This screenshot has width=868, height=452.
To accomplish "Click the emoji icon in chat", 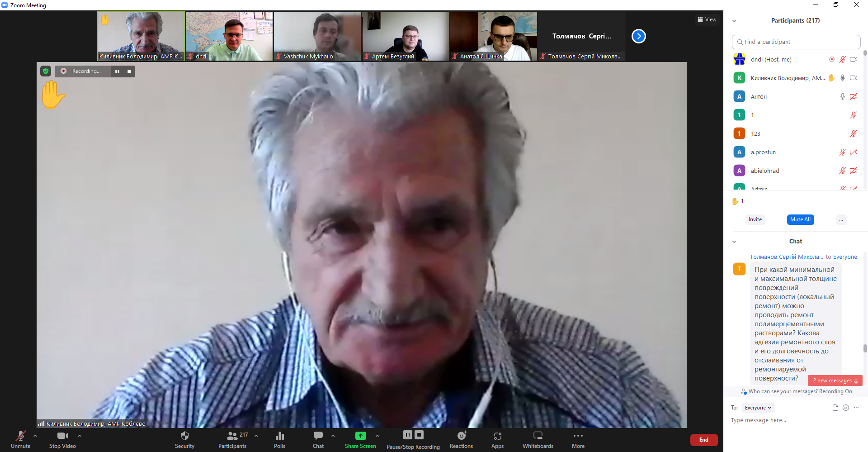I will [846, 408].
